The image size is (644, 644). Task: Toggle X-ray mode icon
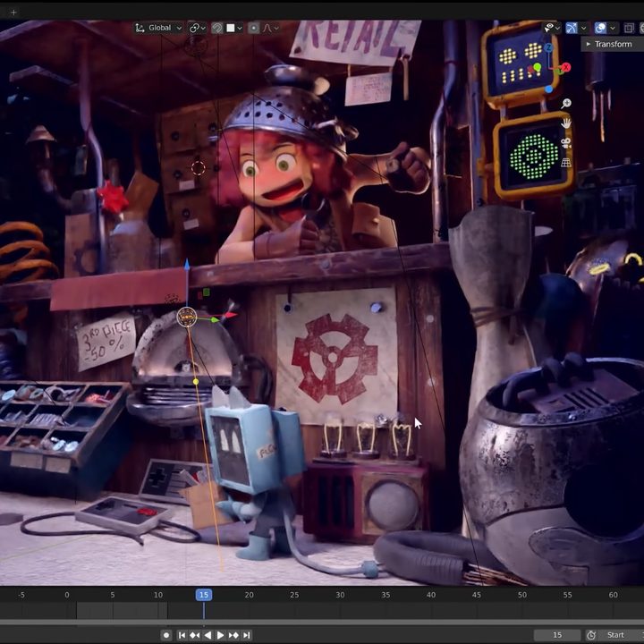pyautogui.click(x=629, y=28)
